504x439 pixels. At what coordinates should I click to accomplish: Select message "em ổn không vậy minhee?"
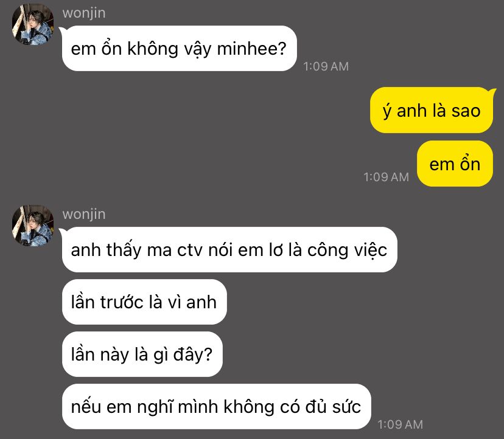click(180, 49)
